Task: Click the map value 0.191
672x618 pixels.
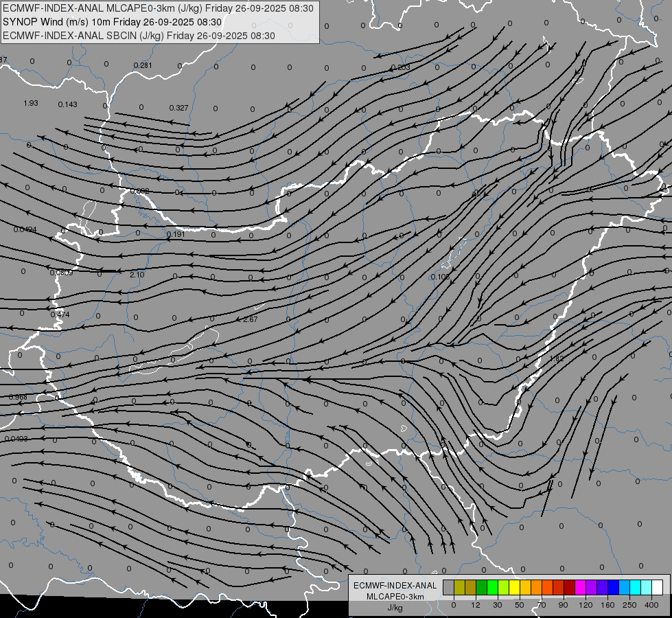Action: pyautogui.click(x=176, y=234)
